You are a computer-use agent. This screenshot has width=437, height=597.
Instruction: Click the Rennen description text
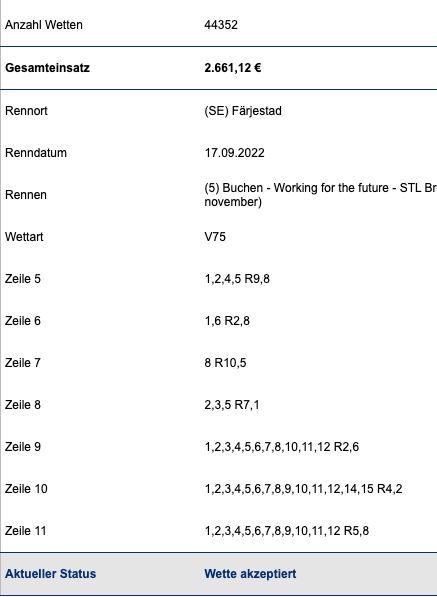click(x=321, y=195)
